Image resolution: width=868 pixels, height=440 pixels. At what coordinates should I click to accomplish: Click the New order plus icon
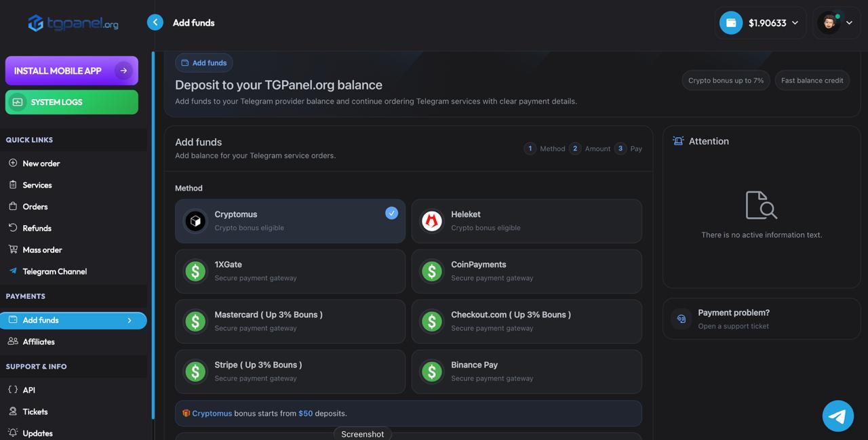(13, 163)
